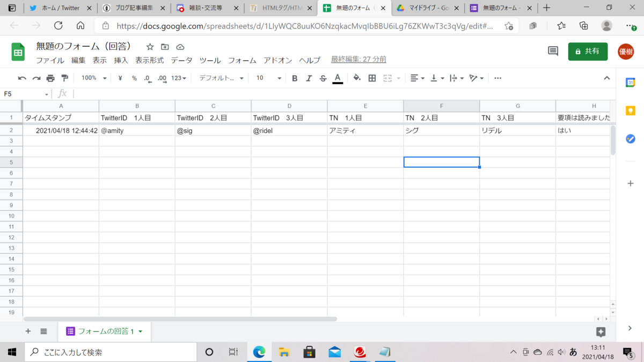Open the 表示形式 menu
The width and height of the screenshot is (644, 362).
(149, 60)
